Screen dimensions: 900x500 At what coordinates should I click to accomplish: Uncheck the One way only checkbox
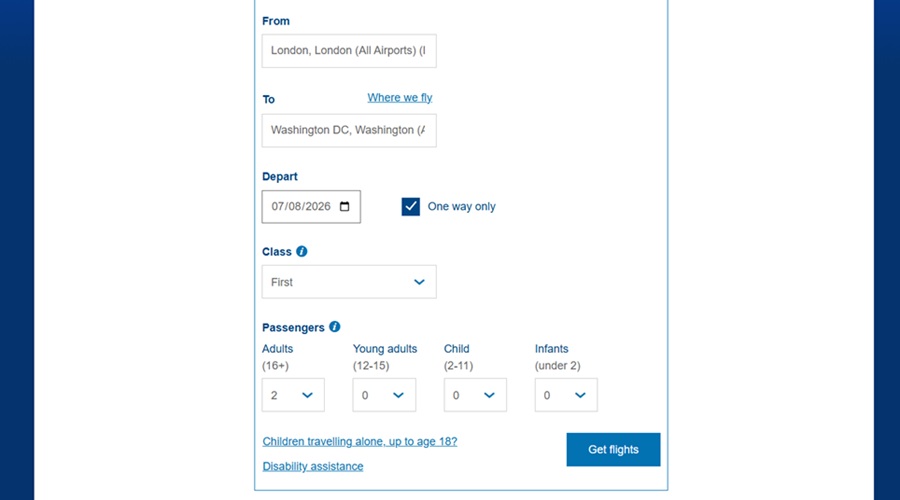pos(410,207)
